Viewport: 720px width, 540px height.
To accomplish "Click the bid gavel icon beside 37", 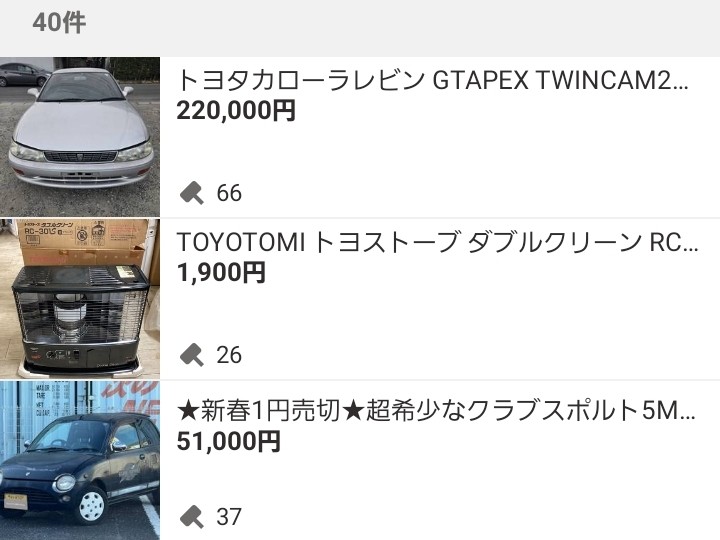I will pyautogui.click(x=192, y=517).
